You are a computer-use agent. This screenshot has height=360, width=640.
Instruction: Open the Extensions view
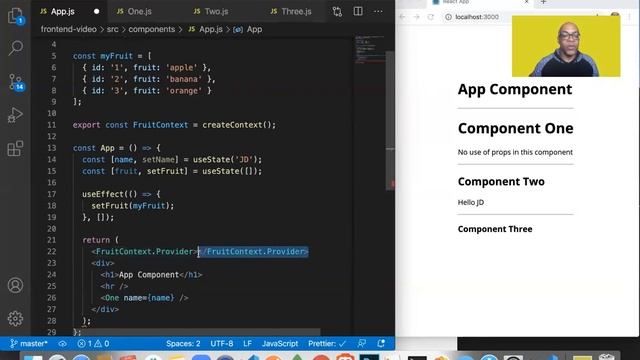point(16,149)
